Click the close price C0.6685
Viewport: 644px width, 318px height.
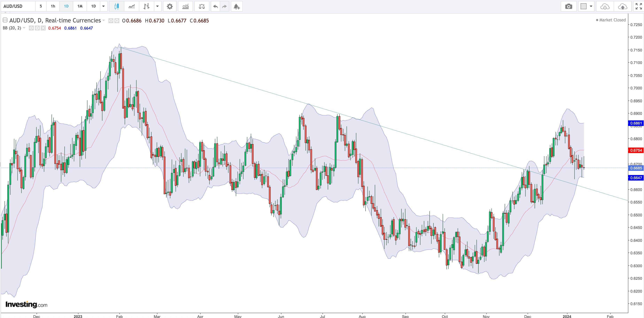coord(199,21)
